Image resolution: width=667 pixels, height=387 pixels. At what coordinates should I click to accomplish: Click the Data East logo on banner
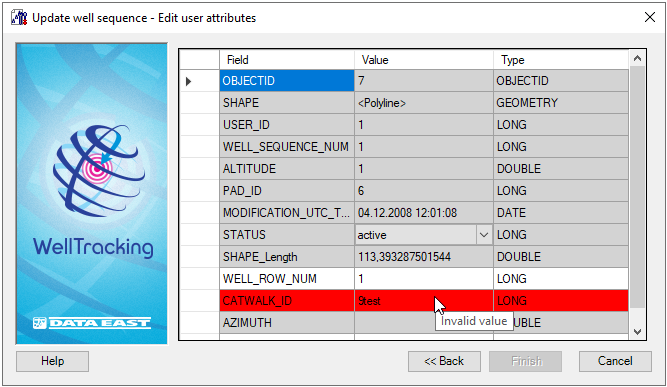92,323
